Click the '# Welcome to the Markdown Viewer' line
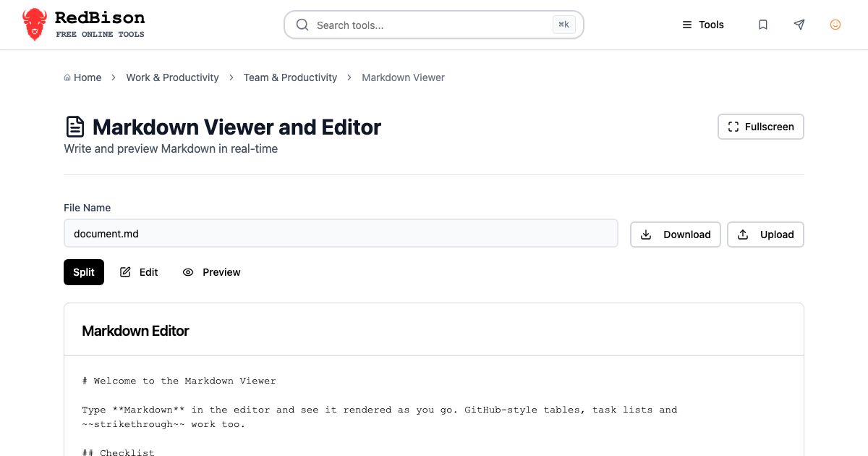This screenshot has width=868, height=456. pyautogui.click(x=179, y=381)
